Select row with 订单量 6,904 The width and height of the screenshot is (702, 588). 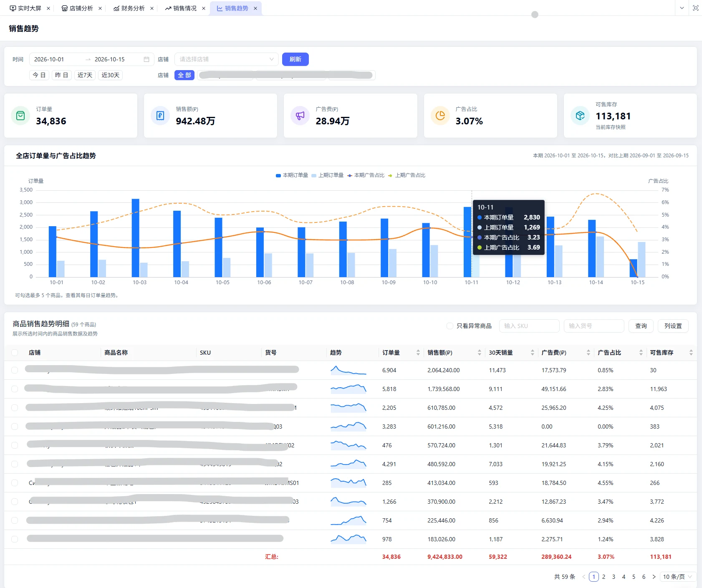point(15,370)
